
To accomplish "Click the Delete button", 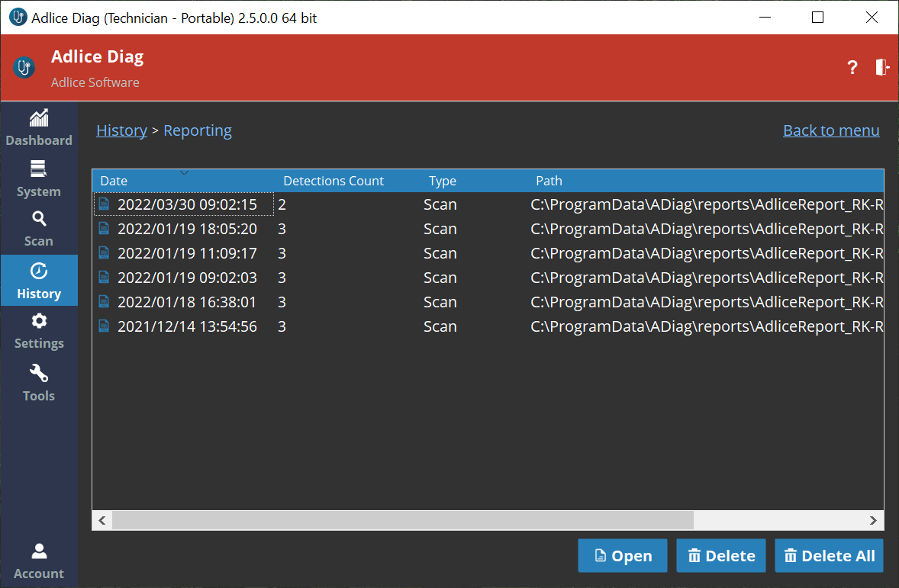I will tap(721, 556).
